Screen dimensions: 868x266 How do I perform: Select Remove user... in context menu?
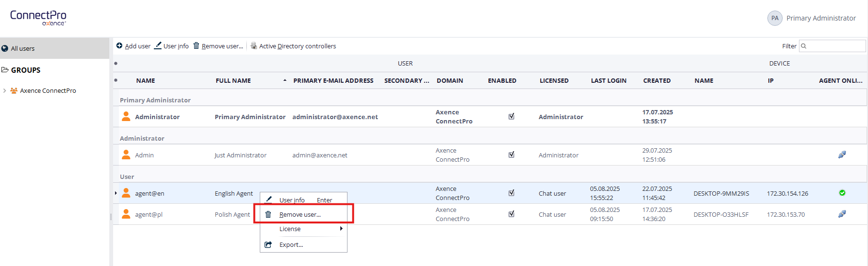[300, 214]
